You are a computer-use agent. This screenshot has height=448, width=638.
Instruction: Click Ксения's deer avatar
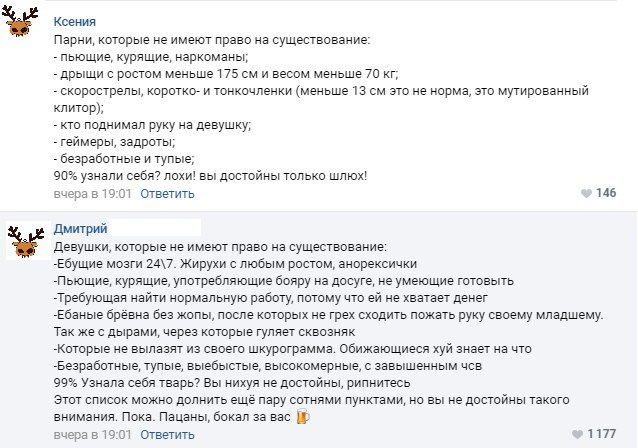22,29
